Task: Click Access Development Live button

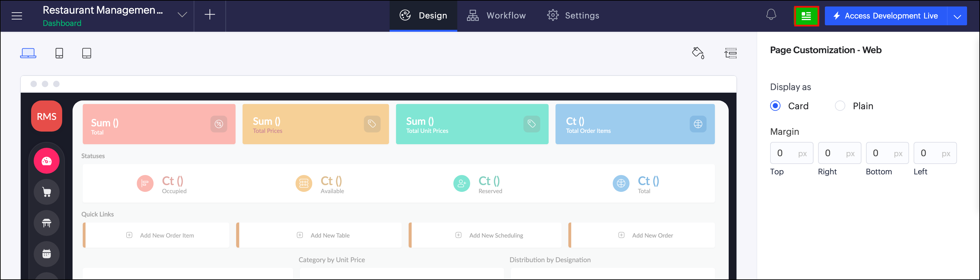Action: 886,16
